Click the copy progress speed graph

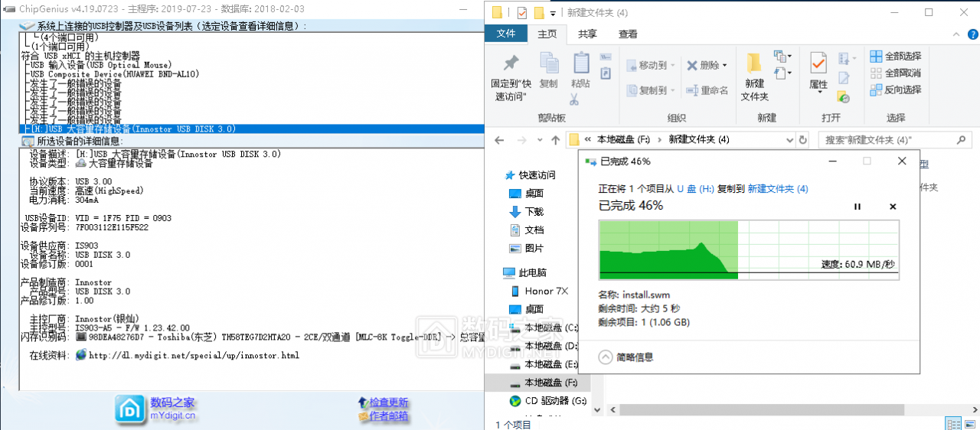coord(750,249)
